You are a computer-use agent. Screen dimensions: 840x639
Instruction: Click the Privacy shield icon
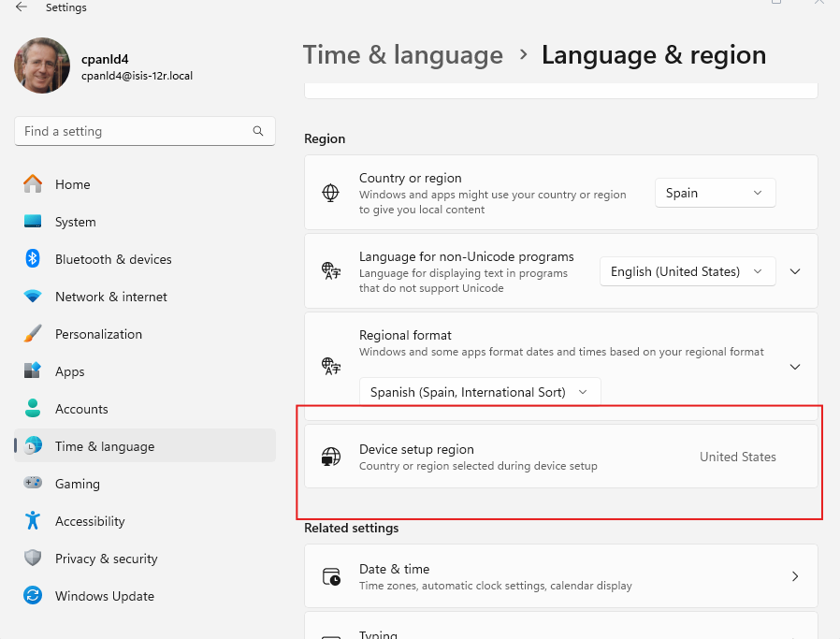click(x=33, y=558)
